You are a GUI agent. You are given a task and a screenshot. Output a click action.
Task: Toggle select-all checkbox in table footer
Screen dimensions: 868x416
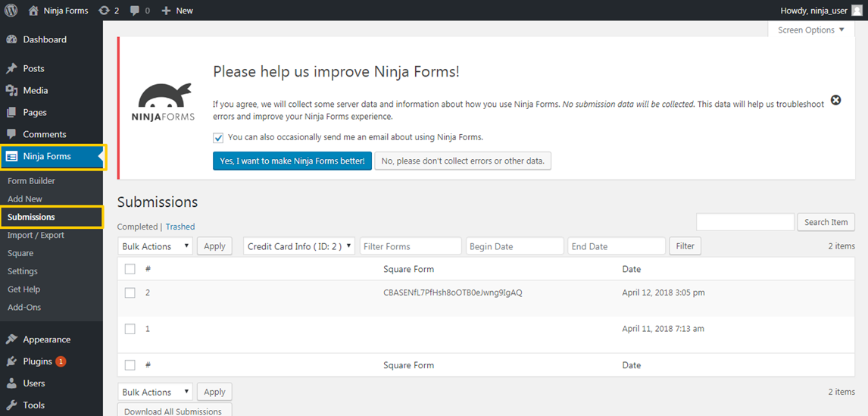tap(130, 365)
